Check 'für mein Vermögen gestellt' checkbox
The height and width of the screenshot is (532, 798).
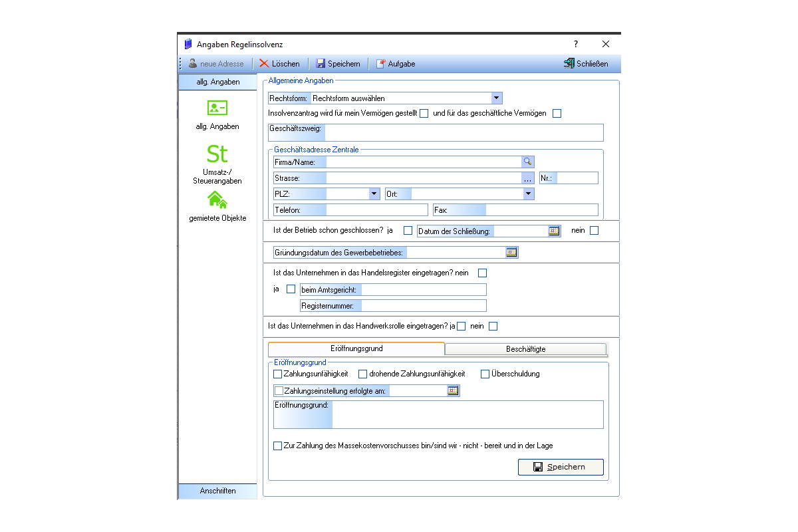[x=424, y=113]
